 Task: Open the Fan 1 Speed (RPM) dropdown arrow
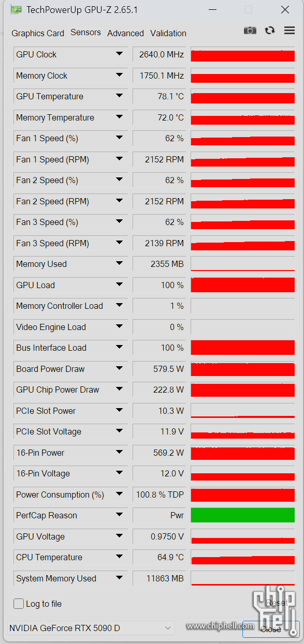tap(119, 159)
